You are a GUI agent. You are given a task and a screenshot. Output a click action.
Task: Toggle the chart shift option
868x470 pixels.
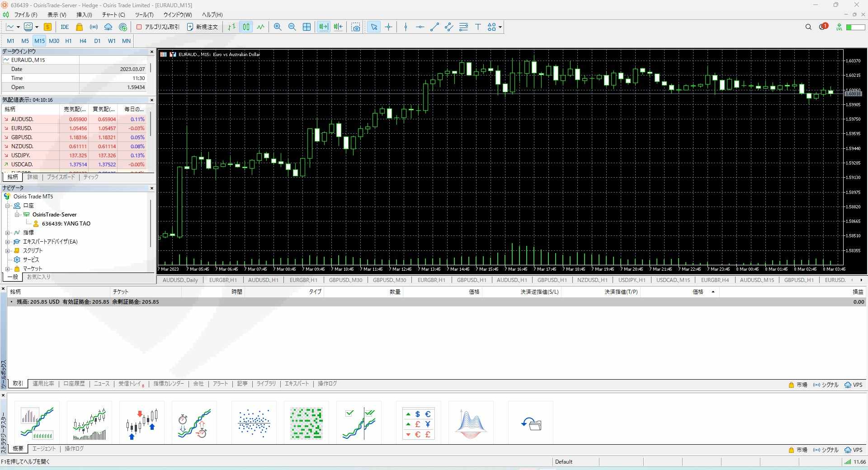(x=338, y=27)
